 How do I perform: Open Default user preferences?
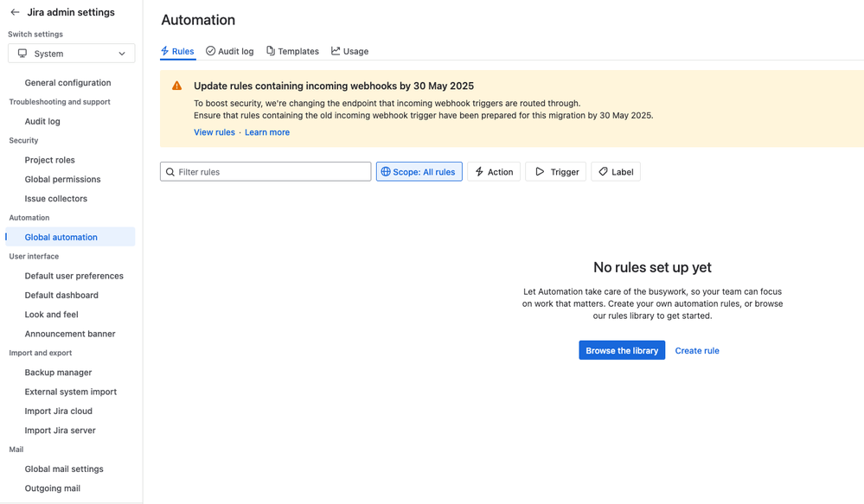point(74,276)
